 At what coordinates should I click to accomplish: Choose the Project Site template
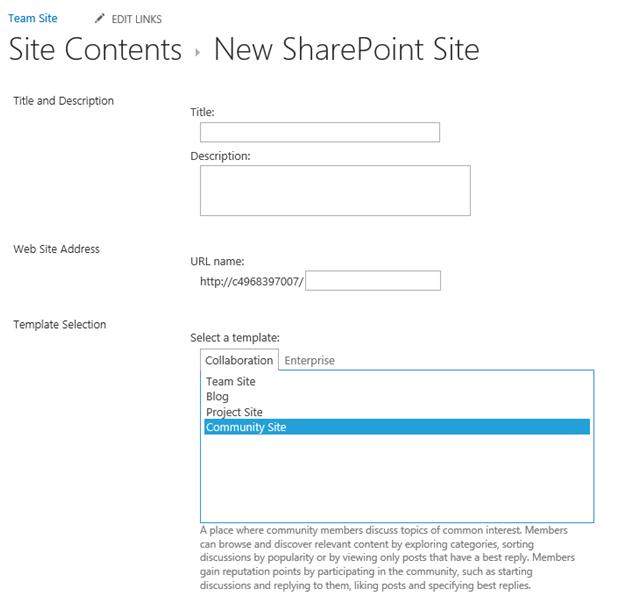click(234, 411)
